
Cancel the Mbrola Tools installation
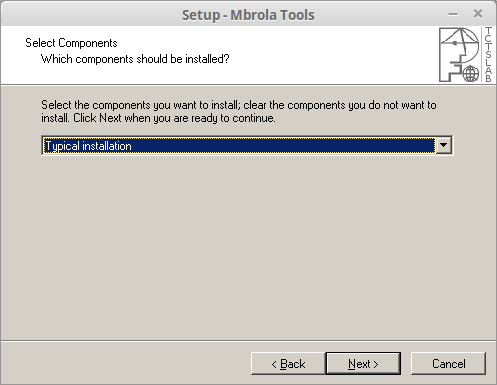tap(448, 363)
